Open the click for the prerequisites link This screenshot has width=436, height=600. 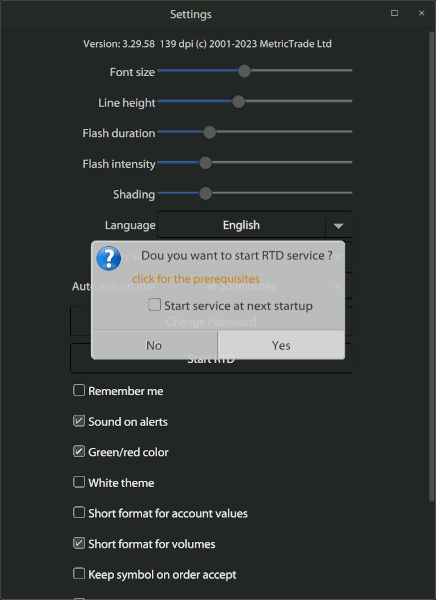coord(196,279)
